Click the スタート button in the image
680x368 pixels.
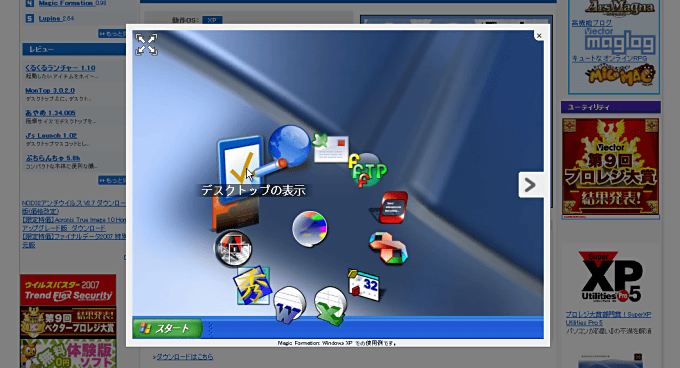(167, 328)
